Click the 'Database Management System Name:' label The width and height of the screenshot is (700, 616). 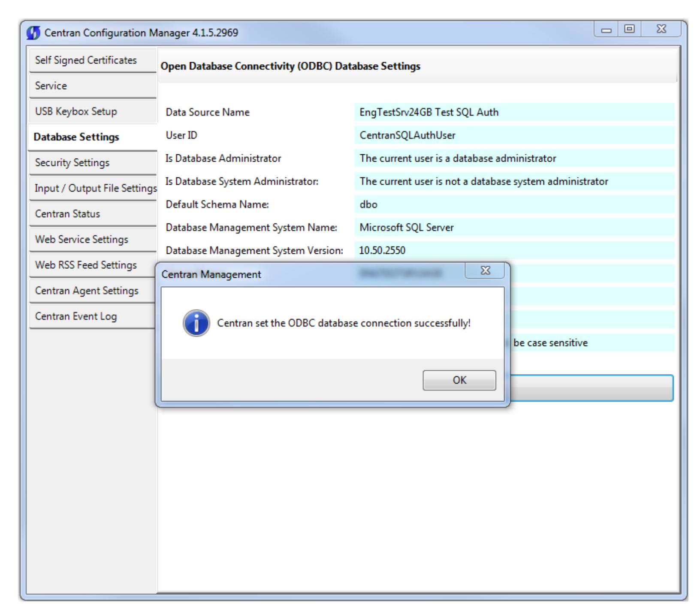coord(252,228)
